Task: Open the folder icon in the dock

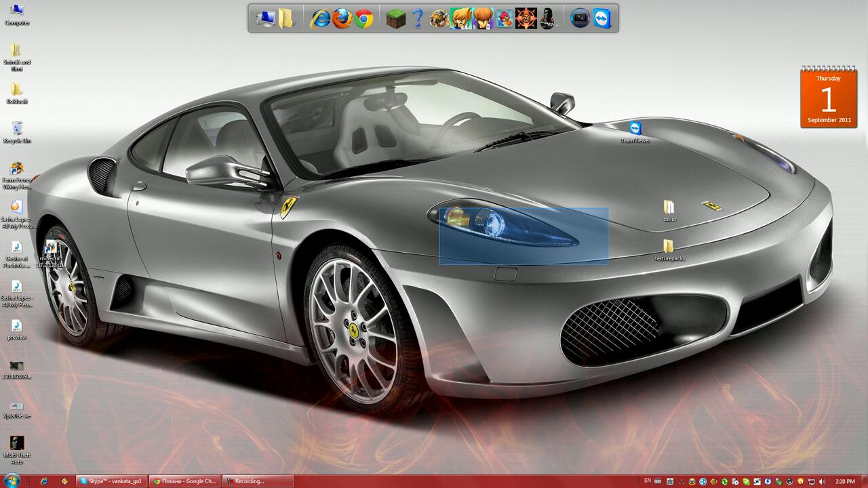Action: click(x=285, y=19)
